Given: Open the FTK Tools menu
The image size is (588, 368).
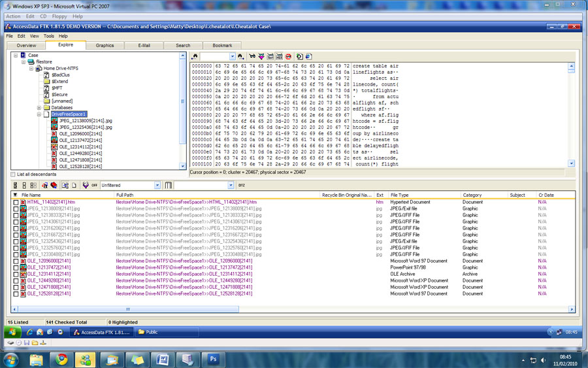Looking at the screenshot, I should click(49, 36).
